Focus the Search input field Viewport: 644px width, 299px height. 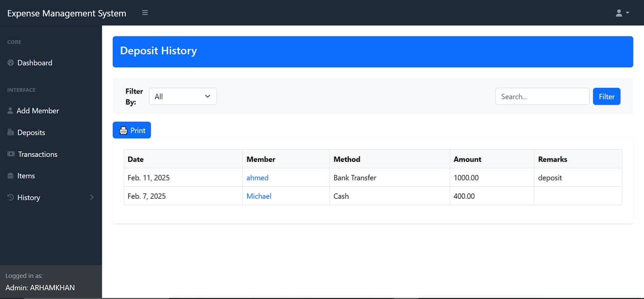(x=542, y=97)
